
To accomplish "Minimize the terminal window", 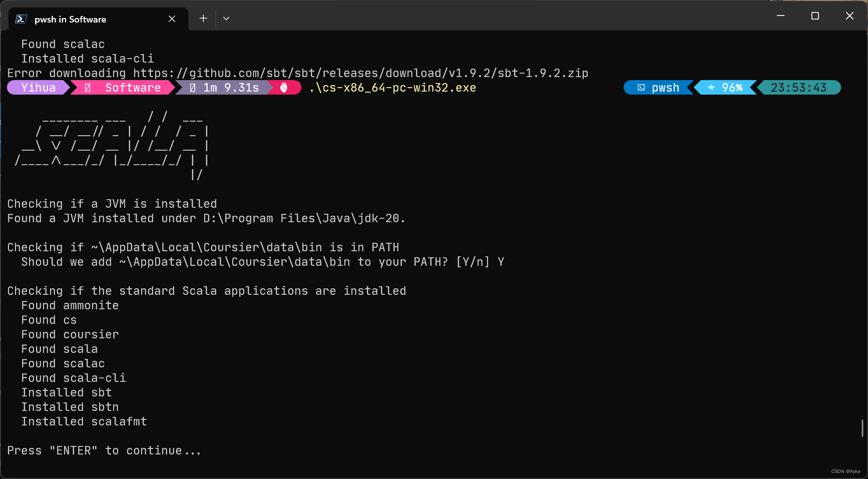I will pyautogui.click(x=780, y=16).
